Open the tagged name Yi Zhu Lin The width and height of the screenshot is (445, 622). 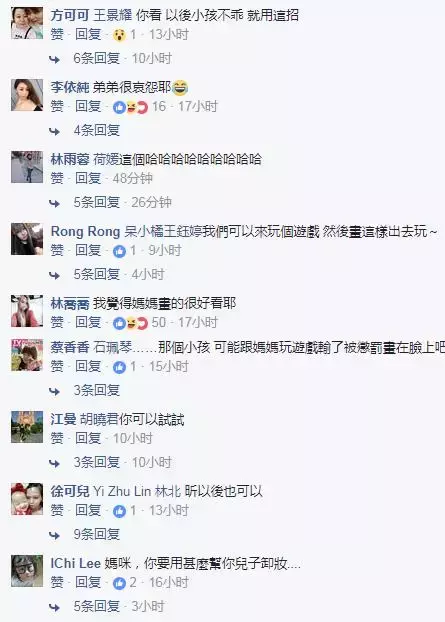click(122, 491)
